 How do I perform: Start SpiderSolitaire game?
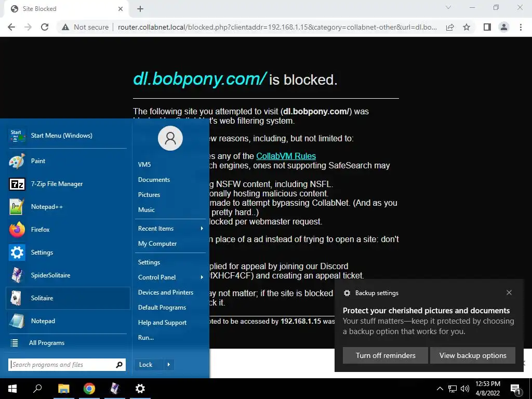[68, 275]
